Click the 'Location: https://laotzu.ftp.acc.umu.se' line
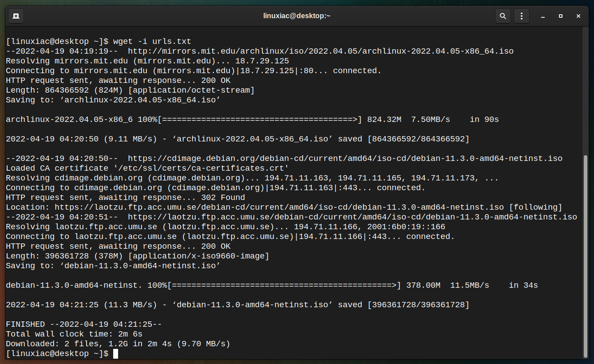 coord(284,207)
